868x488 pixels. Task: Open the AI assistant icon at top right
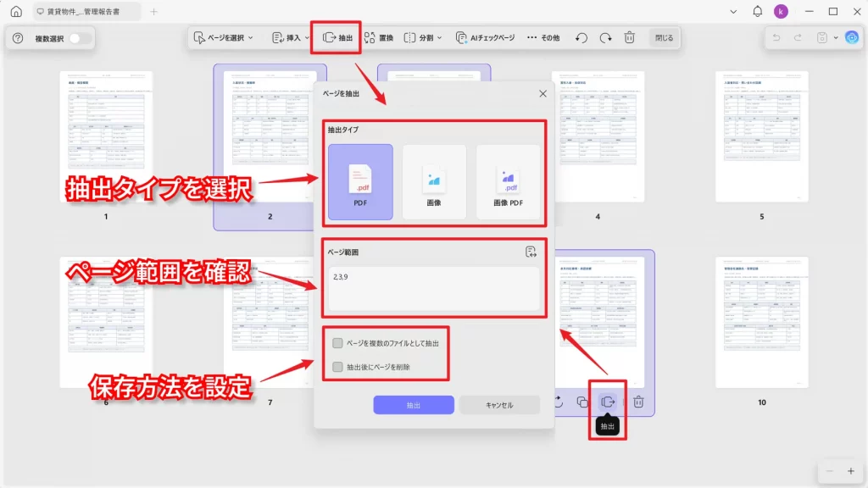[852, 37]
